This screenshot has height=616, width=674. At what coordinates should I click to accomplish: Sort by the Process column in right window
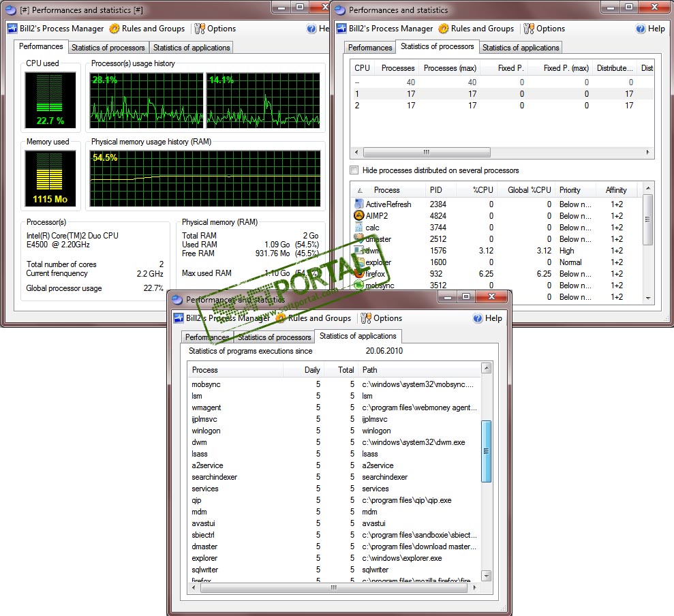(387, 190)
